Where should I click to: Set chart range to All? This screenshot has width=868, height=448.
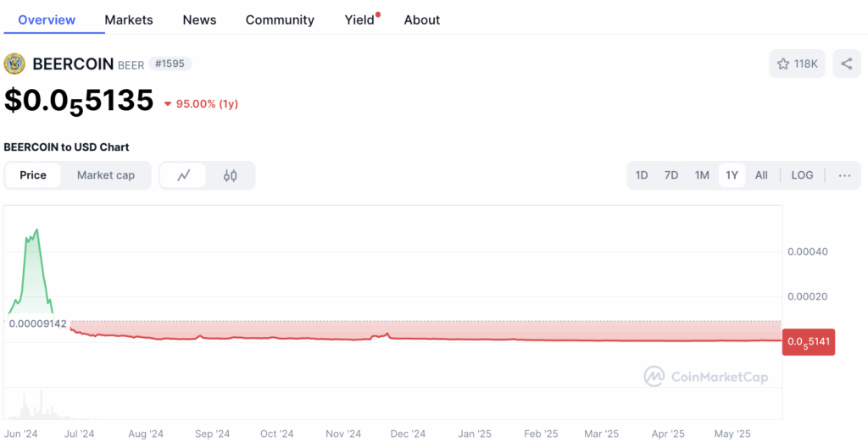(x=761, y=175)
